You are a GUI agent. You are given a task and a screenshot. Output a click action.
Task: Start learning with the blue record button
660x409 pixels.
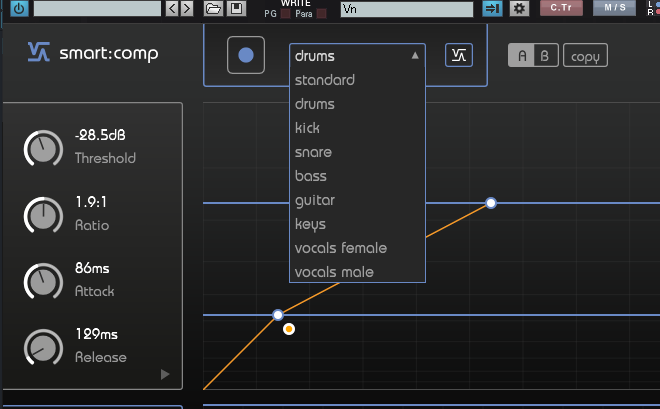click(246, 55)
